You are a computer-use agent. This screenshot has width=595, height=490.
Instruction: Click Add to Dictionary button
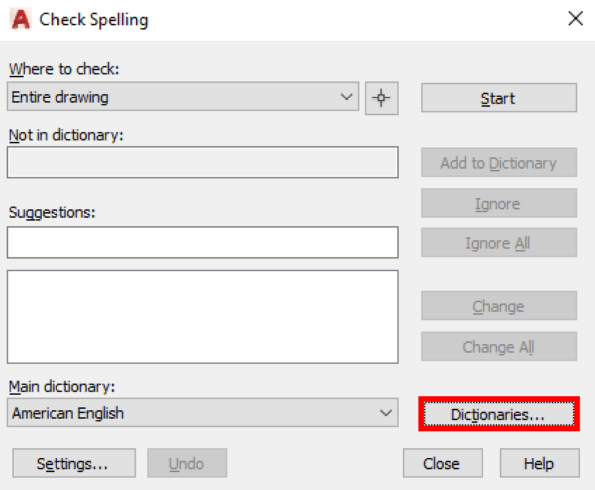(x=499, y=163)
